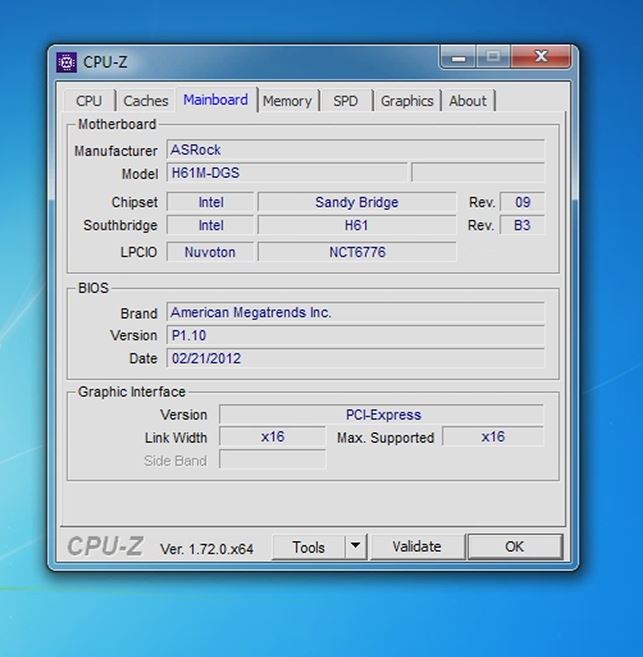The image size is (643, 657).
Task: Click the BIOS version P1.10 field
Action: pos(356,335)
